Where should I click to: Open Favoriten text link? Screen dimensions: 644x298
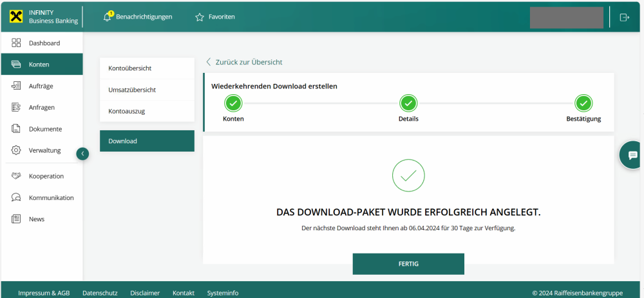[222, 17]
